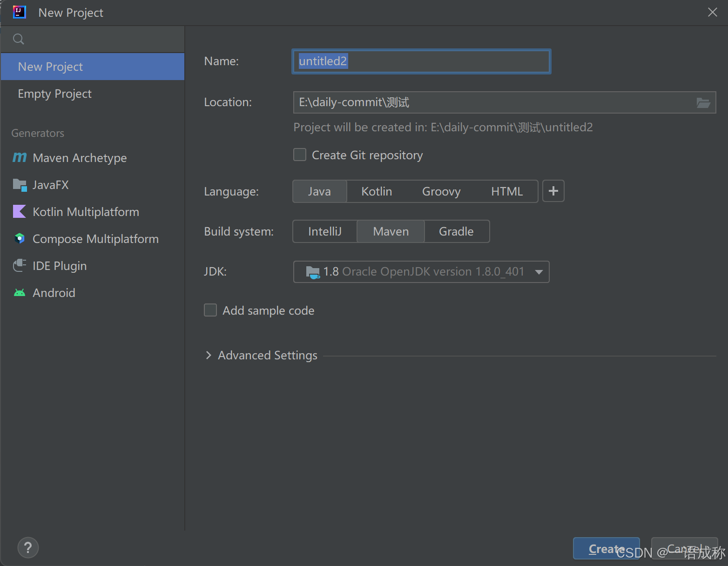Set build system to Maven
728x566 pixels.
[x=391, y=231]
